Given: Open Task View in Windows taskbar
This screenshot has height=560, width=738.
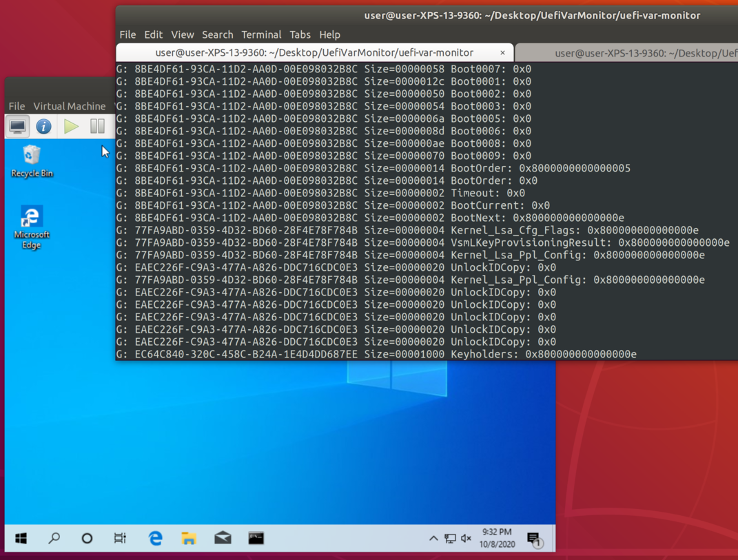Looking at the screenshot, I should [120, 538].
